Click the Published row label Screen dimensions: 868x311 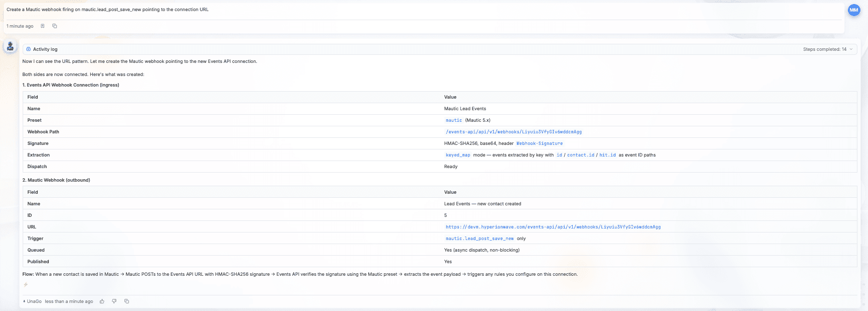pyautogui.click(x=38, y=262)
